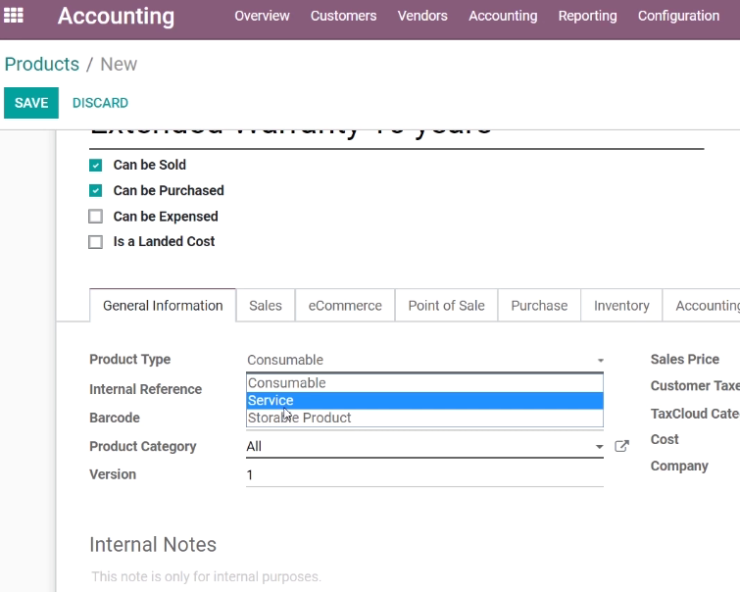Switch to the Sales tab
Viewport: 740px width, 592px height.
pyautogui.click(x=265, y=306)
